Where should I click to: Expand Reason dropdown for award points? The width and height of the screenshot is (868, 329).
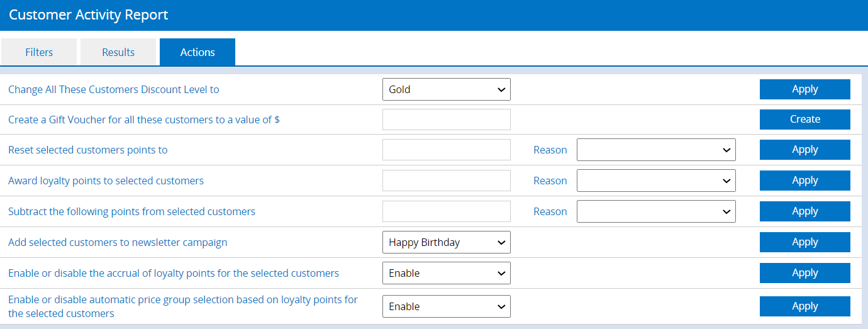(656, 181)
